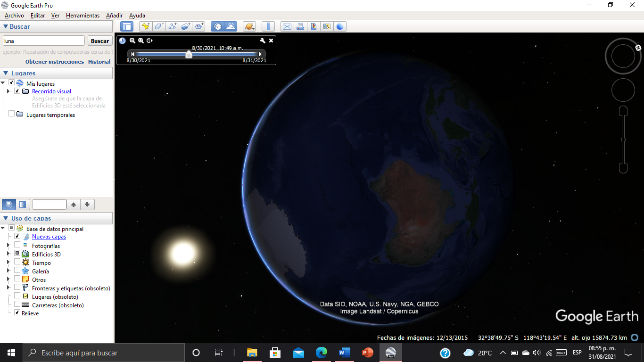View in Google Maps toolbar icon
The height and width of the screenshot is (362, 644).
coord(326,26)
